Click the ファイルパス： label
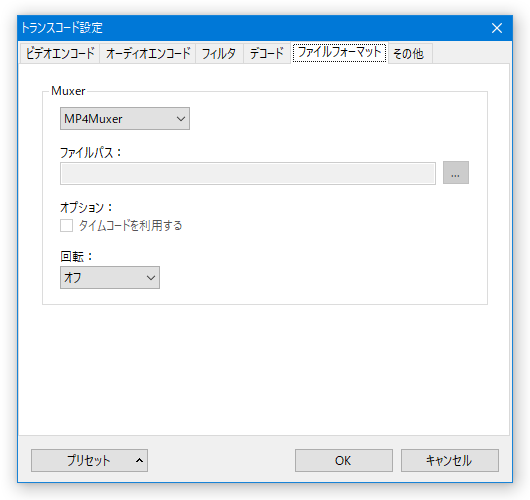Screen dimensions: 530x500 point(91,152)
